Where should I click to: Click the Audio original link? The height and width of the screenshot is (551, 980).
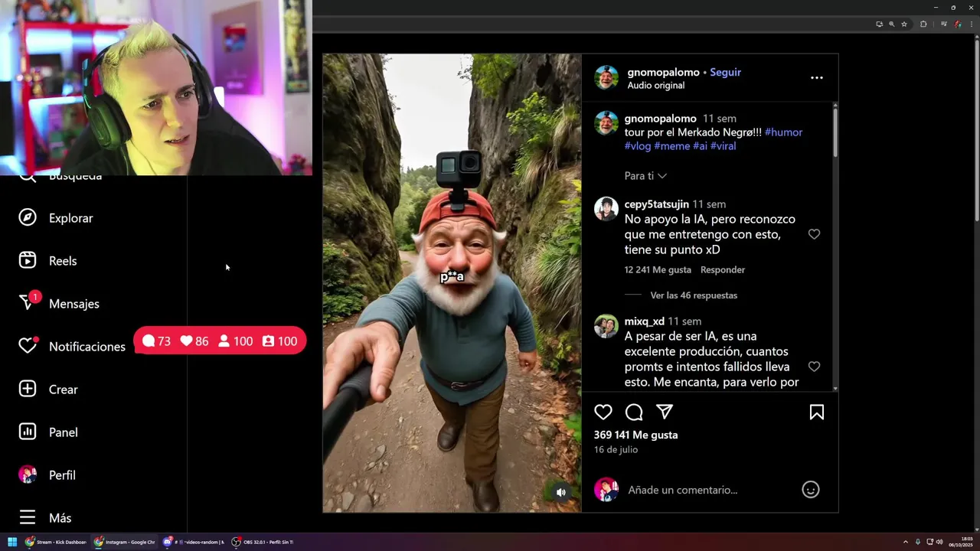[655, 85]
